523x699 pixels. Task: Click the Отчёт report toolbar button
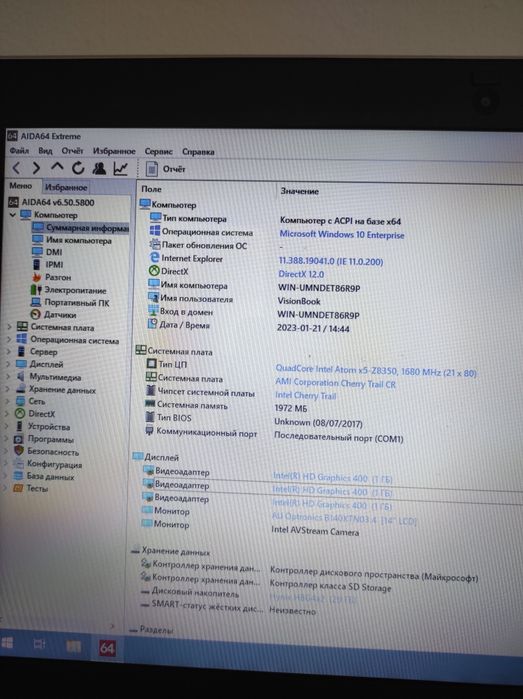tap(165, 169)
